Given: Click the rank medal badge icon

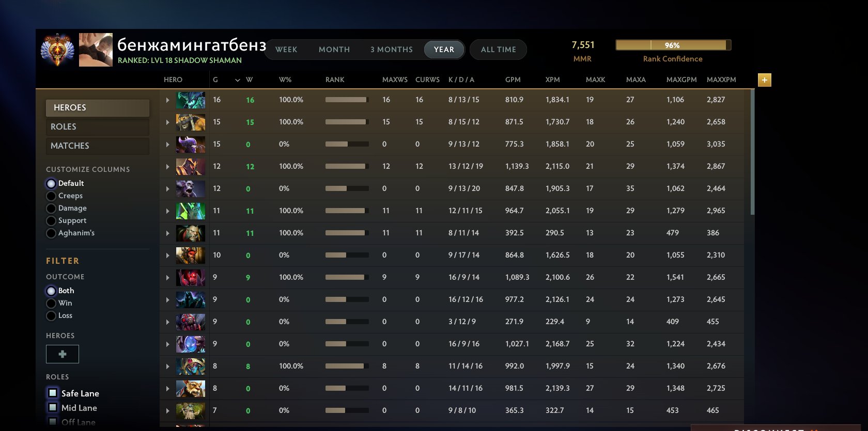Looking at the screenshot, I should coord(57,50).
